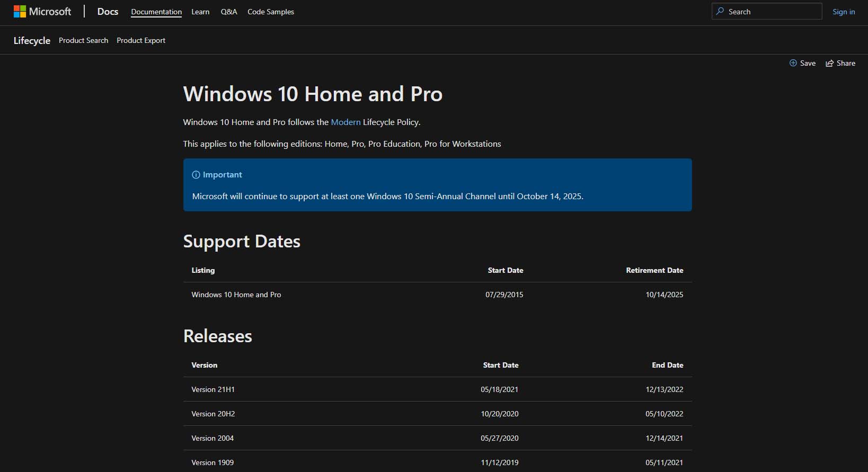This screenshot has width=868, height=472.
Task: Open the Q&A page
Action: click(228, 12)
